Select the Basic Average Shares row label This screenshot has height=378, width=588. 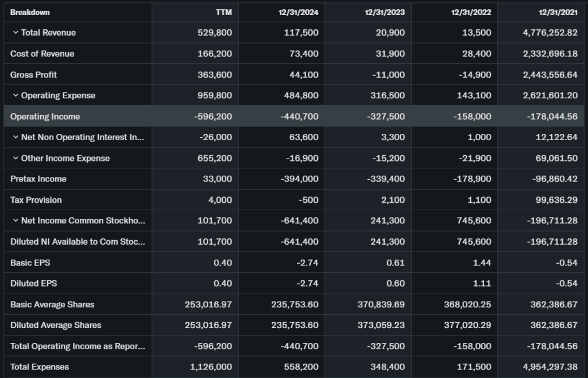click(x=52, y=304)
